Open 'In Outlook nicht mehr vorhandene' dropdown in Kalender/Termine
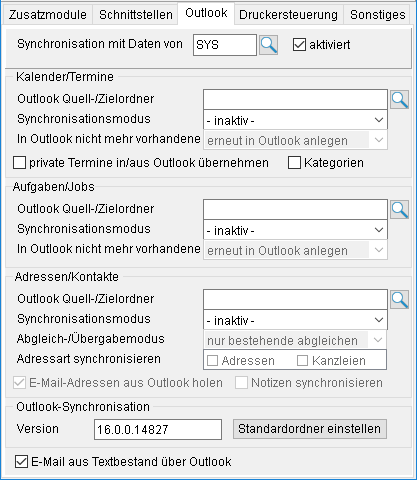The width and height of the screenshot is (419, 480). coord(295,140)
